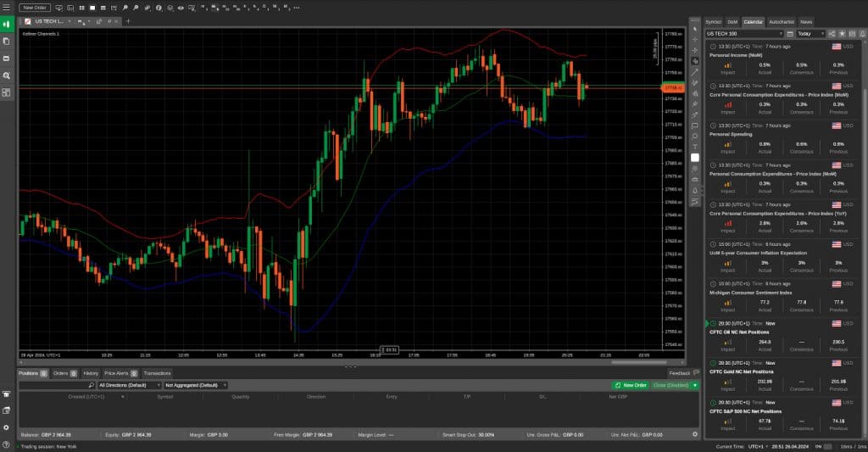Switch to the Autochartist tab
Viewport: 868px width, 452px height.
click(x=782, y=21)
